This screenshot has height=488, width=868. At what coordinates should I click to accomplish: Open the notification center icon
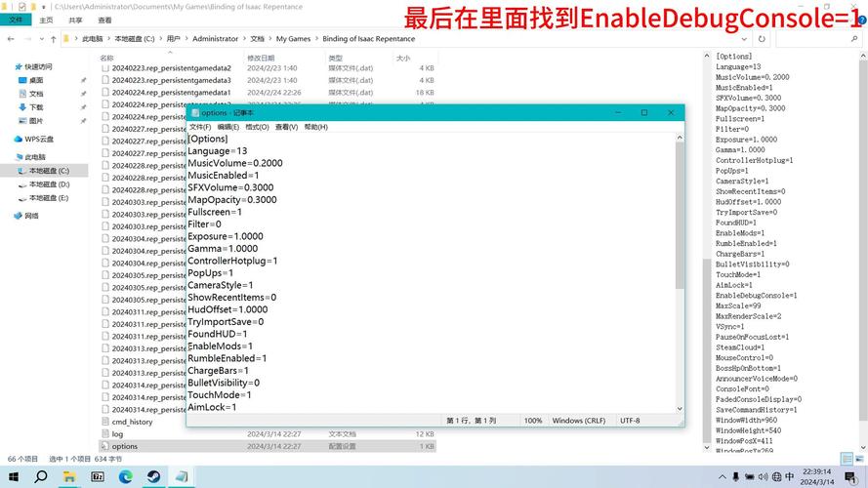tap(850, 476)
